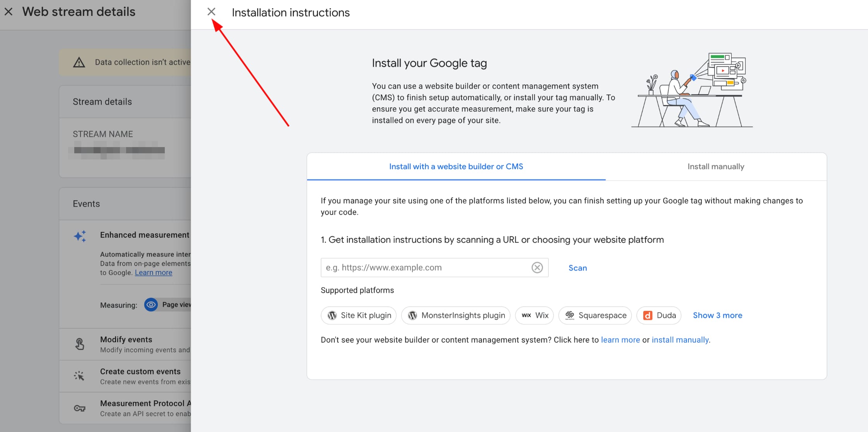The height and width of the screenshot is (432, 868).
Task: Click the WordPress logo on Site Kit plugin chip
Action: point(333,315)
